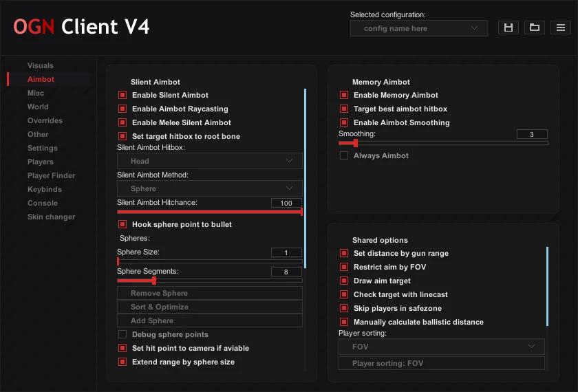
Task: Open the hamburger menu icon
Action: pos(561,28)
